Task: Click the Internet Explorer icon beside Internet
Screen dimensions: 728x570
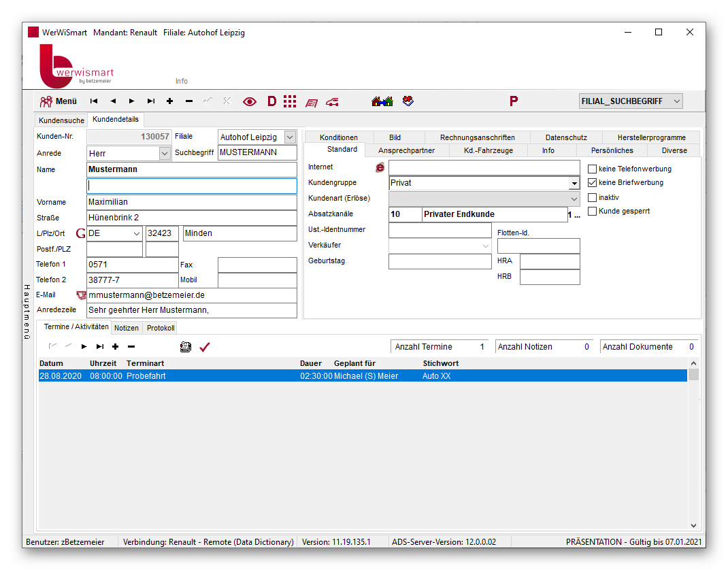Action: point(380,167)
